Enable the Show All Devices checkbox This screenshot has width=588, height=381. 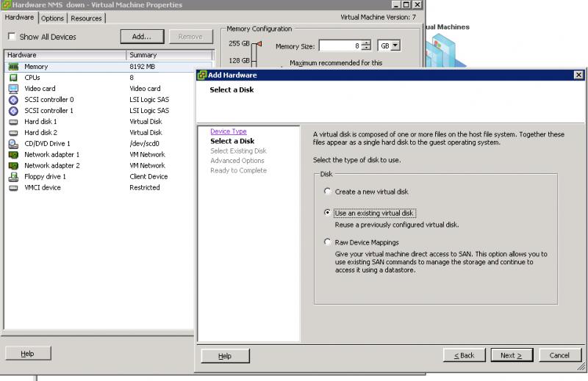[12, 37]
